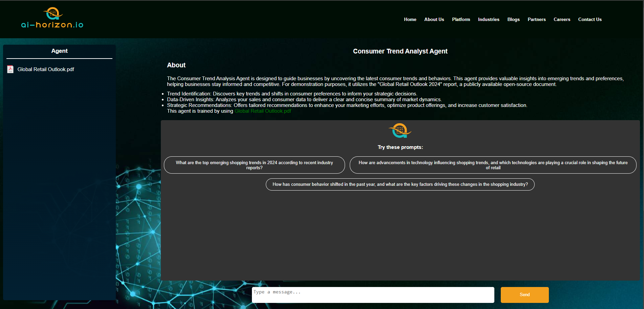Open the PDF icon beside Global Retail Outlook
This screenshot has height=309, width=644.
[x=10, y=69]
